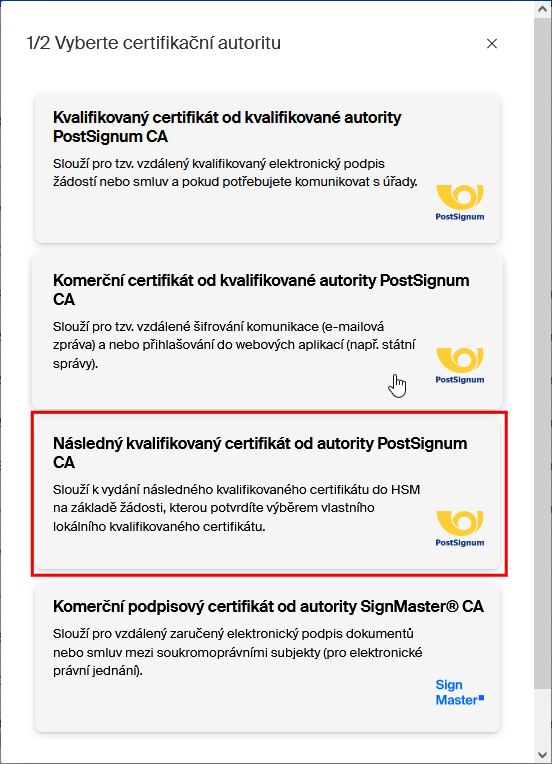Screen dimensions: 552x764
Task: Click description about vydání certifikátu do HSM
Action: click(x=236, y=508)
